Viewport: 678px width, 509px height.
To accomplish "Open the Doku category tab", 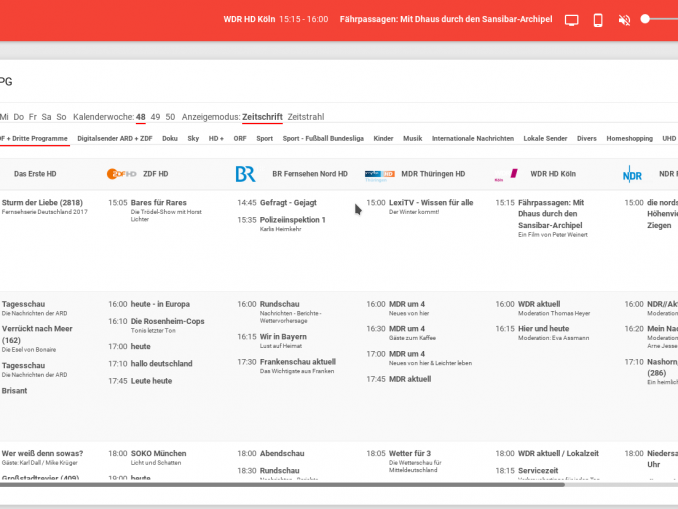I will pos(170,138).
